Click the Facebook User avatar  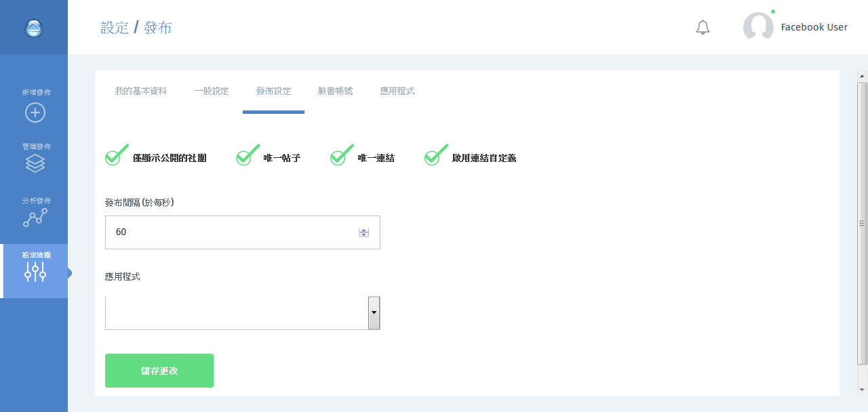coord(758,27)
